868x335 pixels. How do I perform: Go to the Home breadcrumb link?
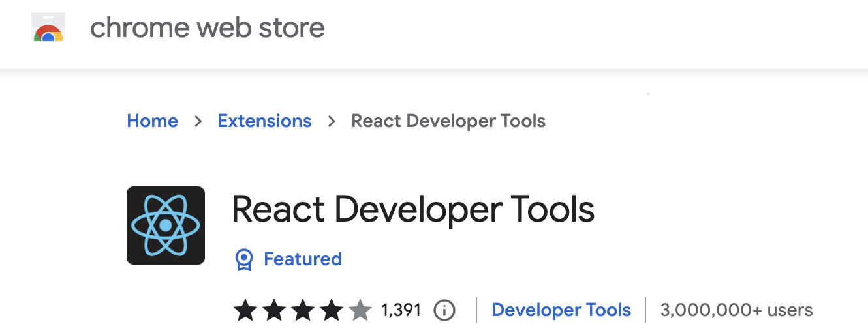pyautogui.click(x=152, y=121)
